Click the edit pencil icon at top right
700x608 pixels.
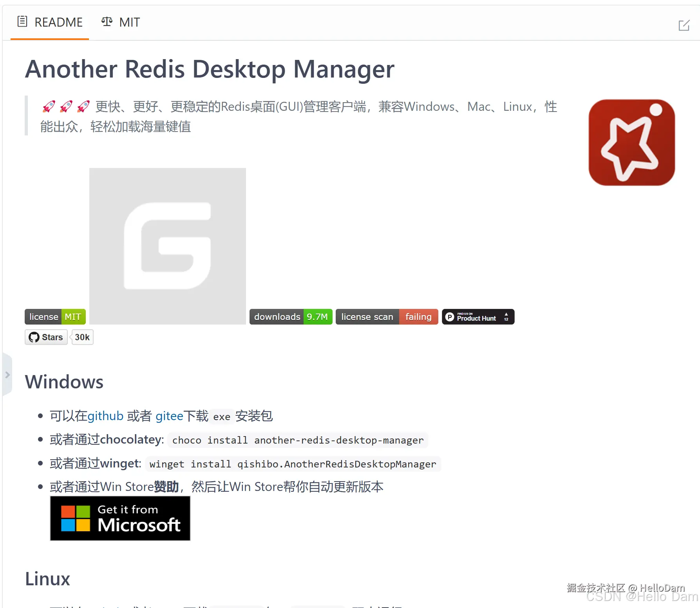coord(684,25)
